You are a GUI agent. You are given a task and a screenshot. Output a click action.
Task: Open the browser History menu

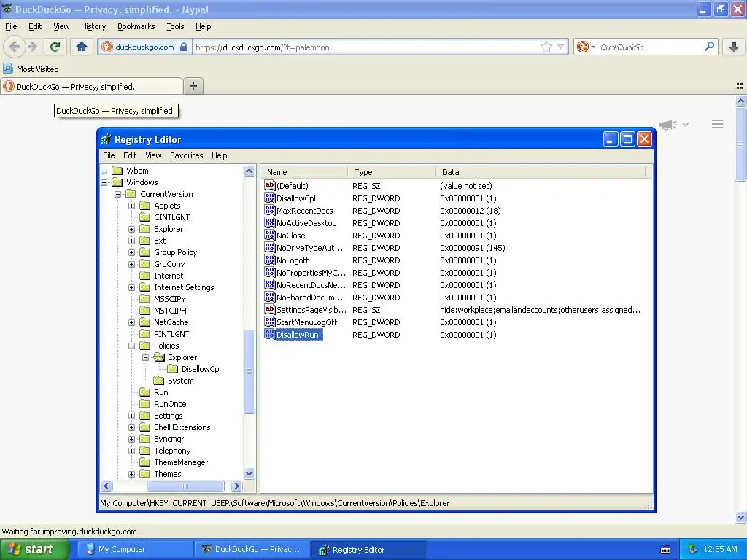[93, 26]
